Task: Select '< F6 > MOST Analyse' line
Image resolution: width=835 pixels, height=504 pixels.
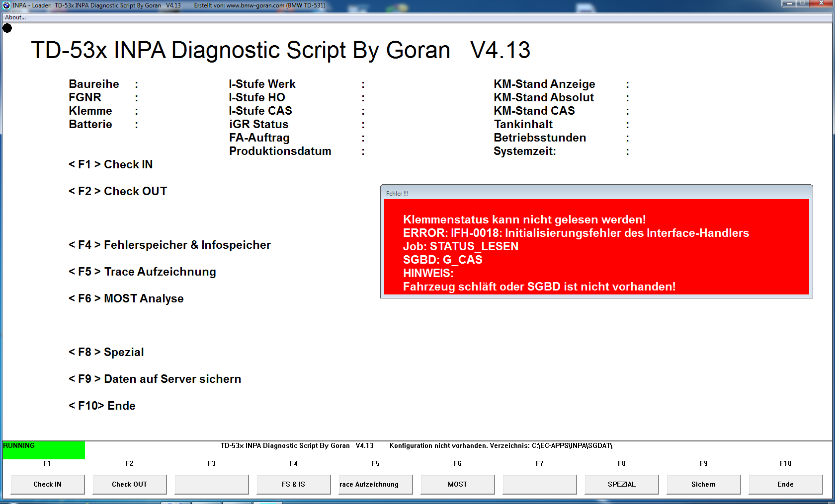Action: [x=126, y=298]
